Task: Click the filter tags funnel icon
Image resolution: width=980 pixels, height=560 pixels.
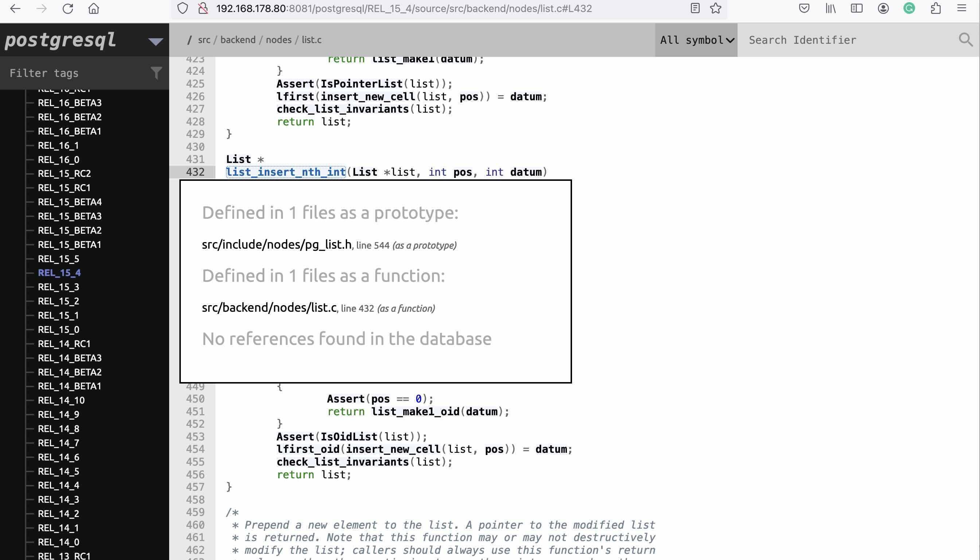Action: click(156, 73)
